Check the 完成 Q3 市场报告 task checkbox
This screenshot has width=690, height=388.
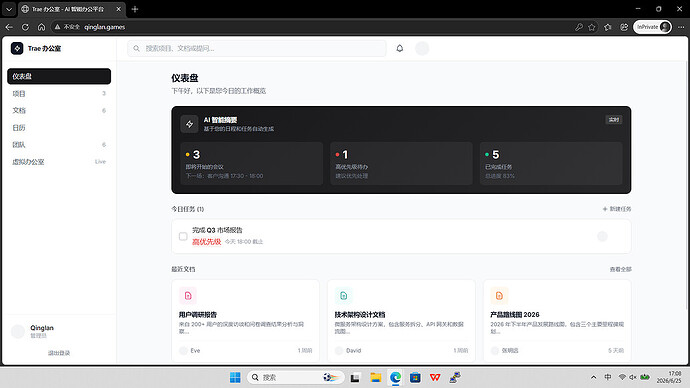pyautogui.click(x=183, y=236)
